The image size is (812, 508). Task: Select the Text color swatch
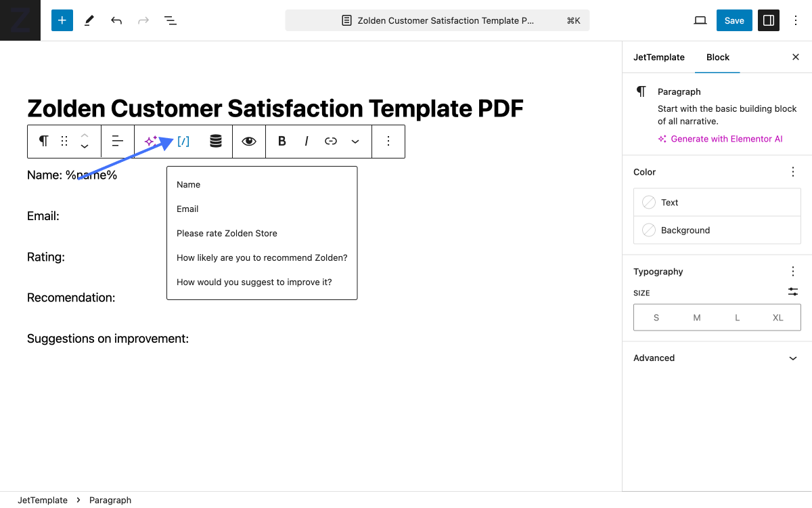pos(717,202)
